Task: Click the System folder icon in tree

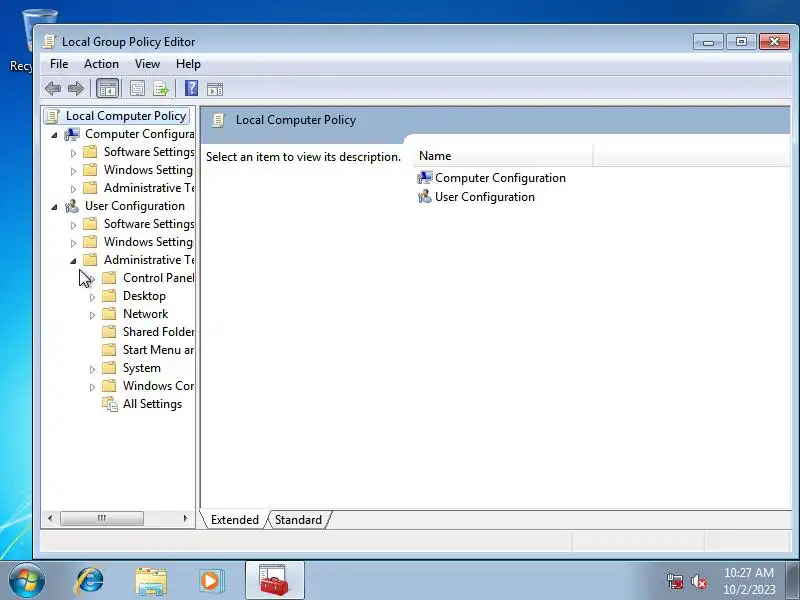Action: [x=109, y=368]
